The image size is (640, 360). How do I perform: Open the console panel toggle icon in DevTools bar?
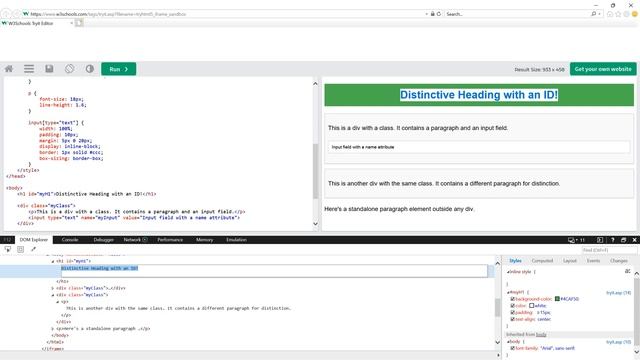600,240
